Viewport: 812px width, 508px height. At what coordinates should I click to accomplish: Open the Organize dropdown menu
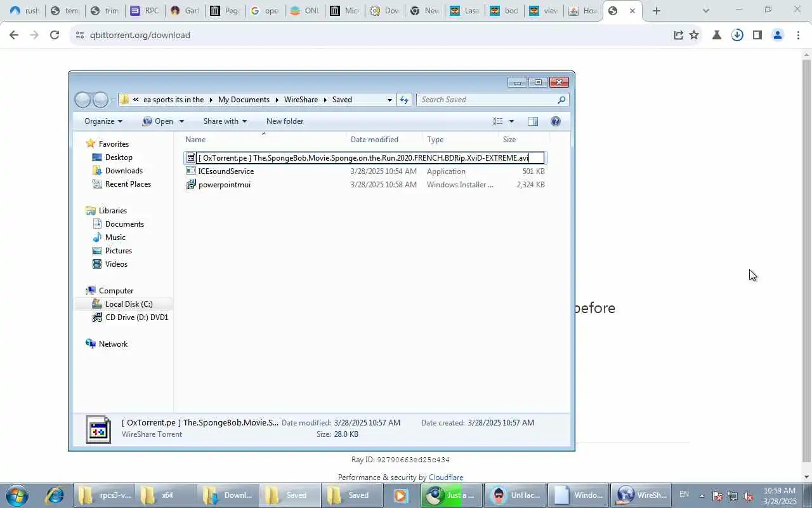pos(103,121)
